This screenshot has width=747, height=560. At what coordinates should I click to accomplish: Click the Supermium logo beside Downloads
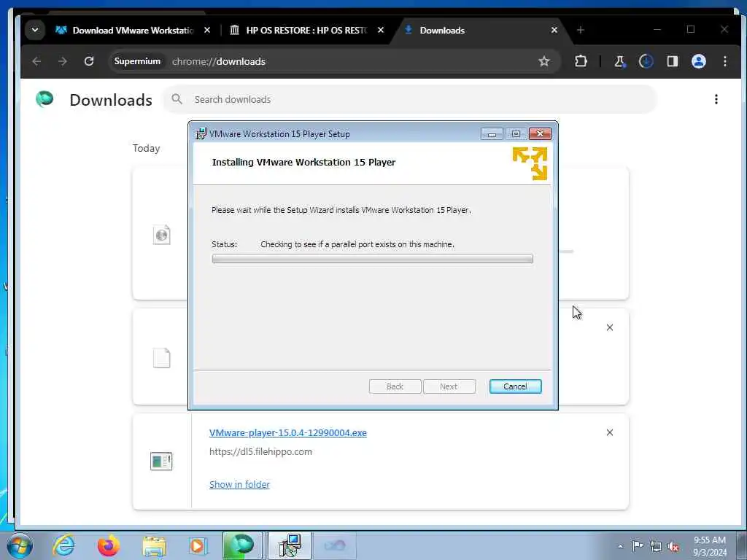44,99
